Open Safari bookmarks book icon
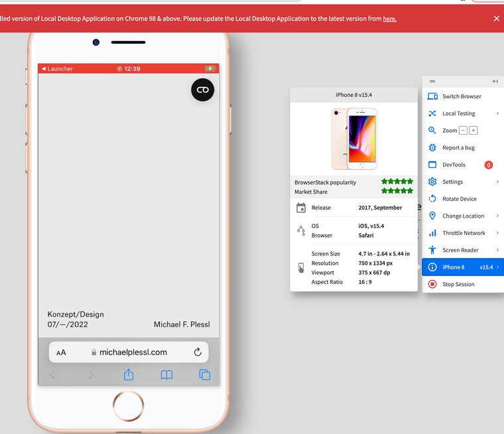This screenshot has height=434, width=504. click(x=166, y=375)
